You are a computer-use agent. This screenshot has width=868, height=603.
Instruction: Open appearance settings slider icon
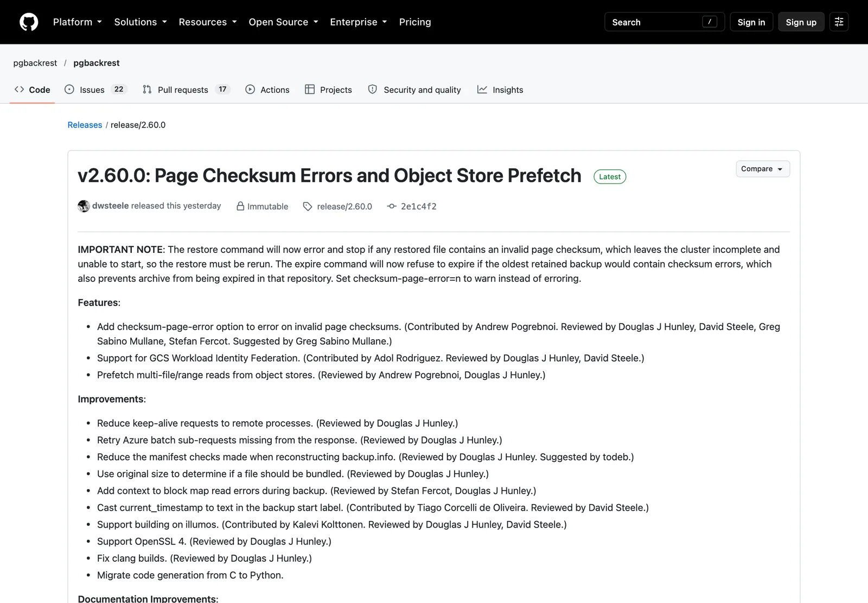pos(839,22)
